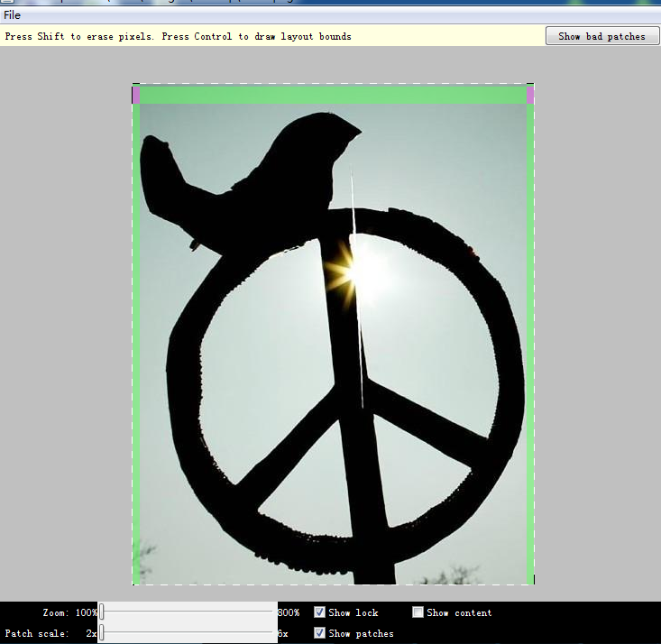Click the 6x patch scale maximum label

tap(283, 633)
